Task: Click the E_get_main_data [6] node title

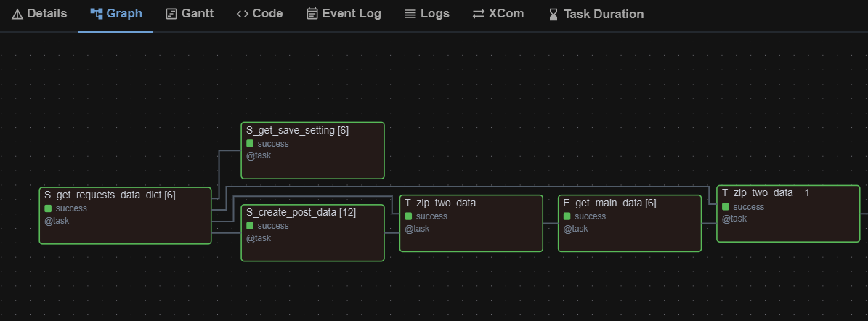Action: [x=609, y=203]
